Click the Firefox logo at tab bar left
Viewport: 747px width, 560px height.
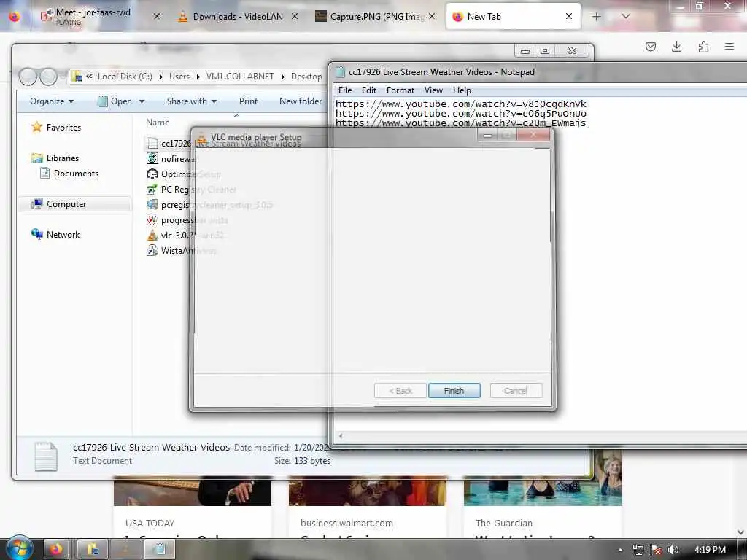click(15, 17)
